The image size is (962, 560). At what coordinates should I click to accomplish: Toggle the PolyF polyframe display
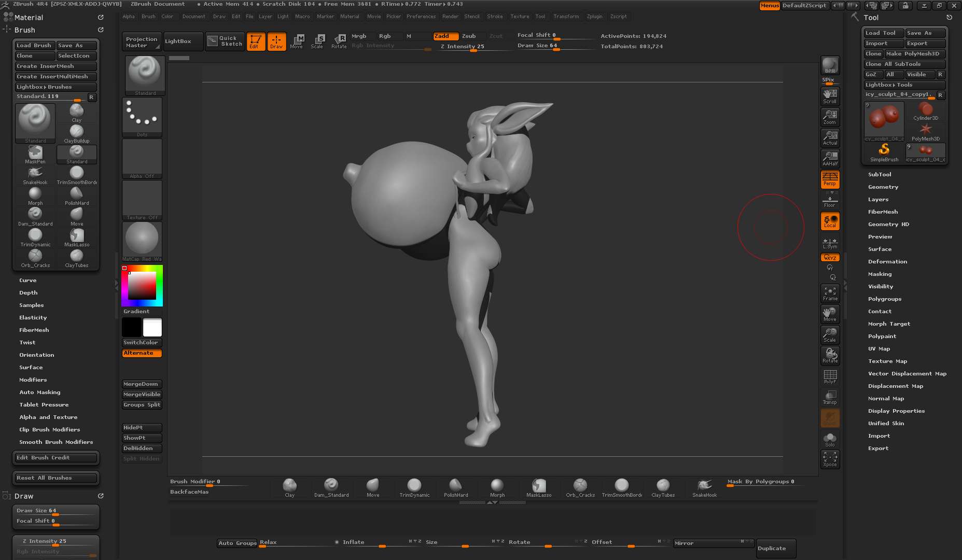830,376
